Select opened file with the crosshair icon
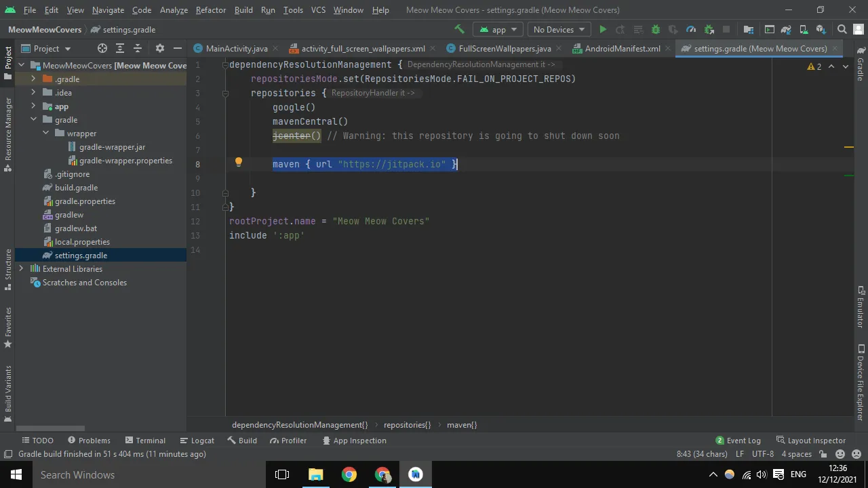Image resolution: width=868 pixels, height=488 pixels. click(102, 48)
